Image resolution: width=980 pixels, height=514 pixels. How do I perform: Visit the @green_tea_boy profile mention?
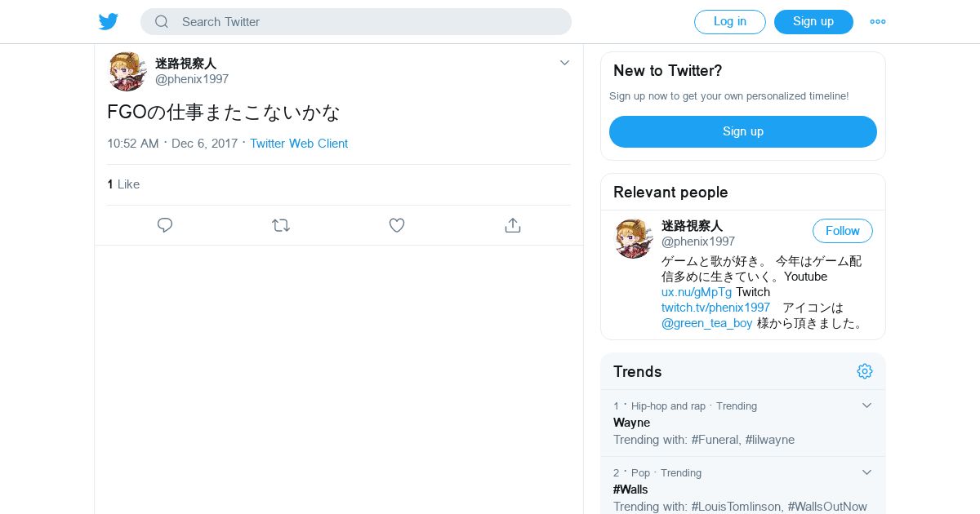coord(706,323)
